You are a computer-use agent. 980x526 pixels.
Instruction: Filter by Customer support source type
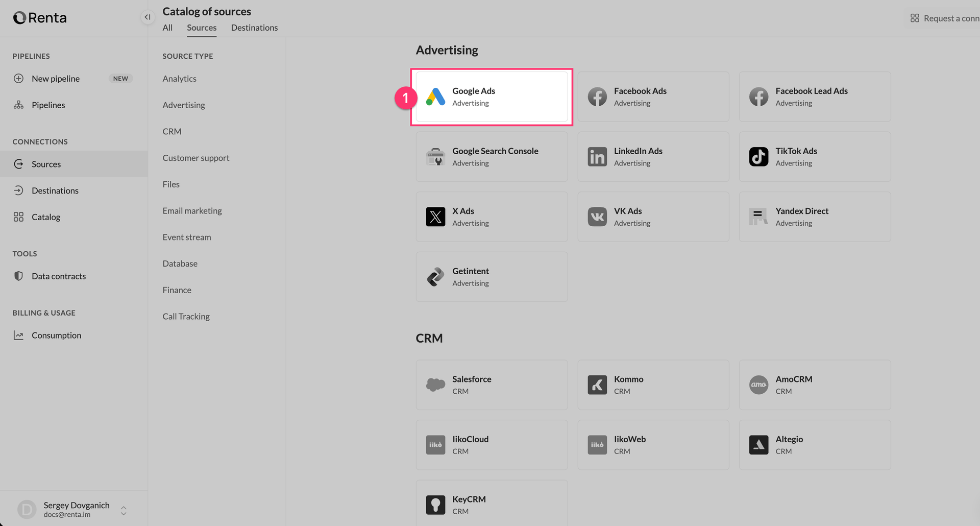(x=196, y=158)
